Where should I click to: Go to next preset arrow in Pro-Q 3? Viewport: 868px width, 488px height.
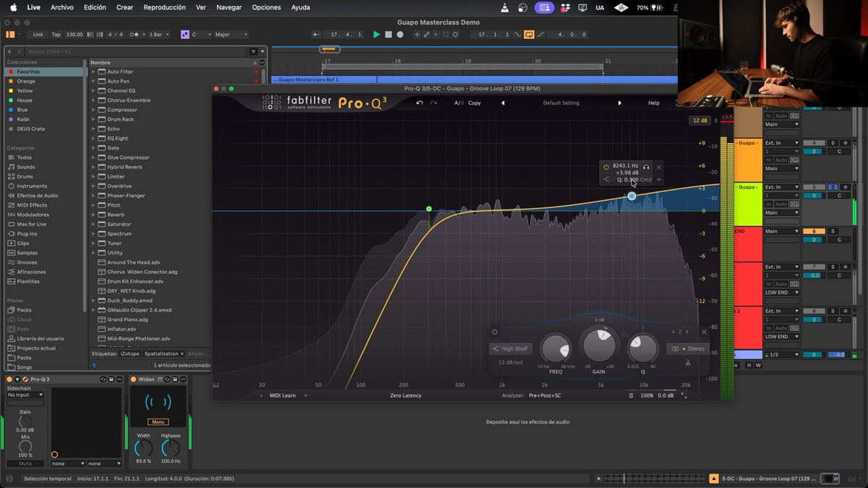[619, 103]
